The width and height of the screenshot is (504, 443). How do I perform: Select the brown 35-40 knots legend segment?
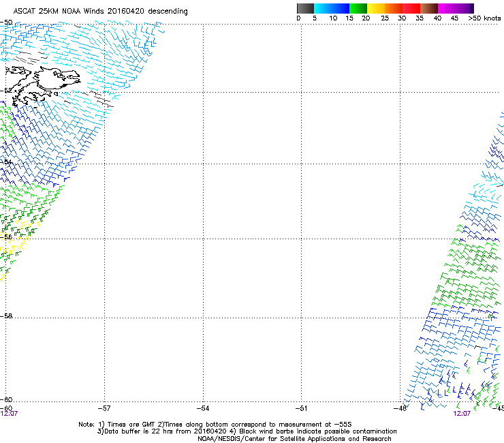tap(429, 8)
